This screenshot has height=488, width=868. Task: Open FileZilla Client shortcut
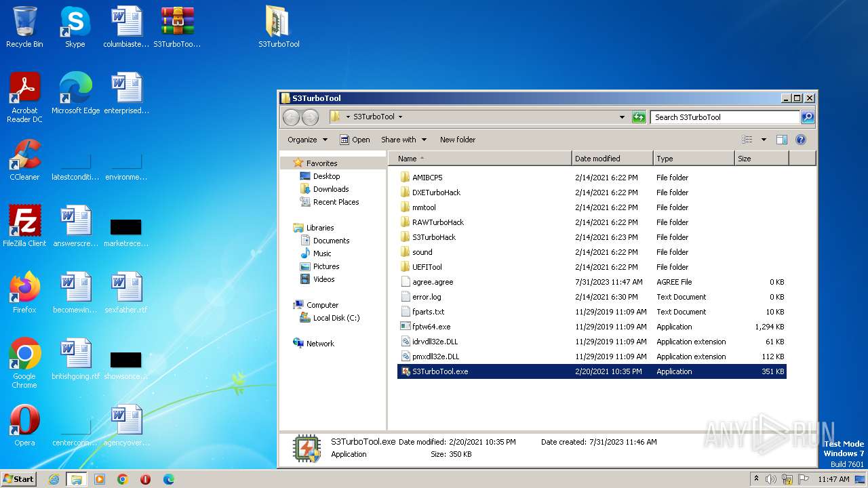coord(24,226)
